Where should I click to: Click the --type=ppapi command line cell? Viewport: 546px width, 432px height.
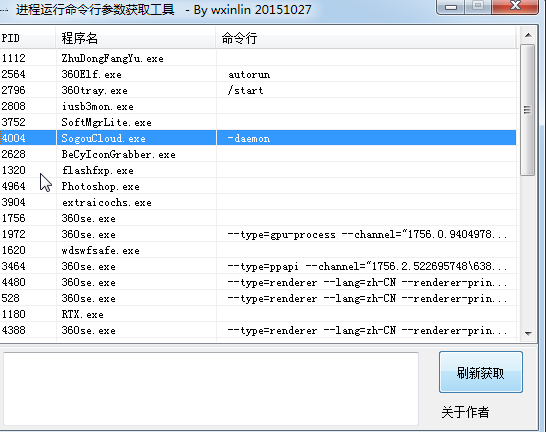pyautogui.click(x=367, y=266)
